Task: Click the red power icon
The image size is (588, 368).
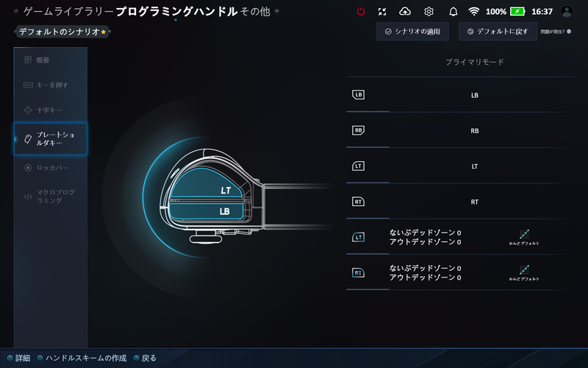Action: (x=360, y=12)
